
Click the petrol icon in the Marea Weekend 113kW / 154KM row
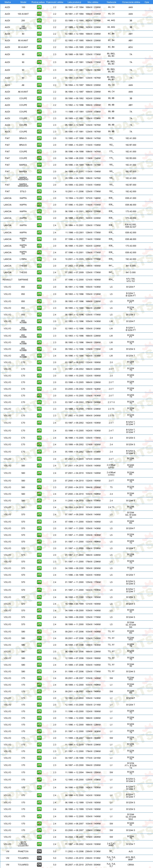(x=39, y=185)
